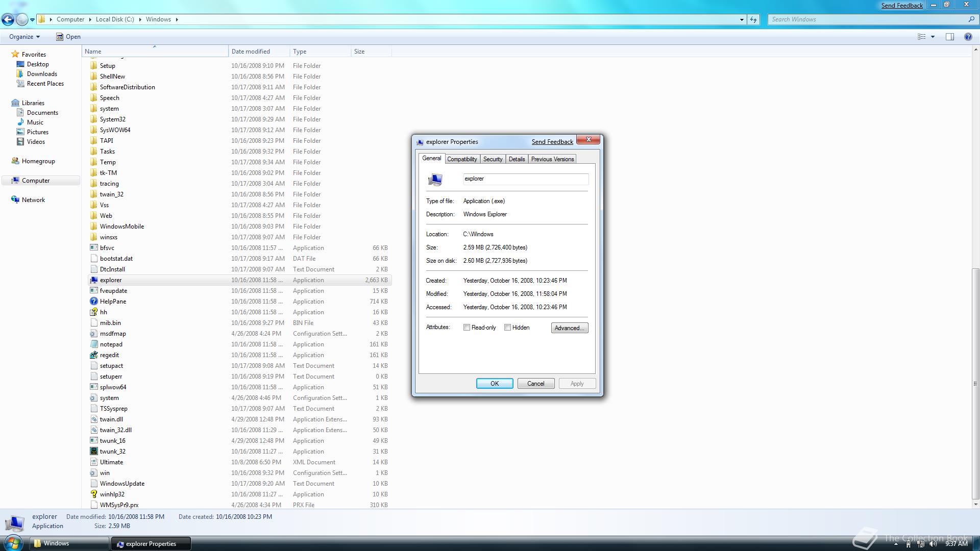The width and height of the screenshot is (980, 551).
Task: Select the hh help file icon
Action: [94, 312]
